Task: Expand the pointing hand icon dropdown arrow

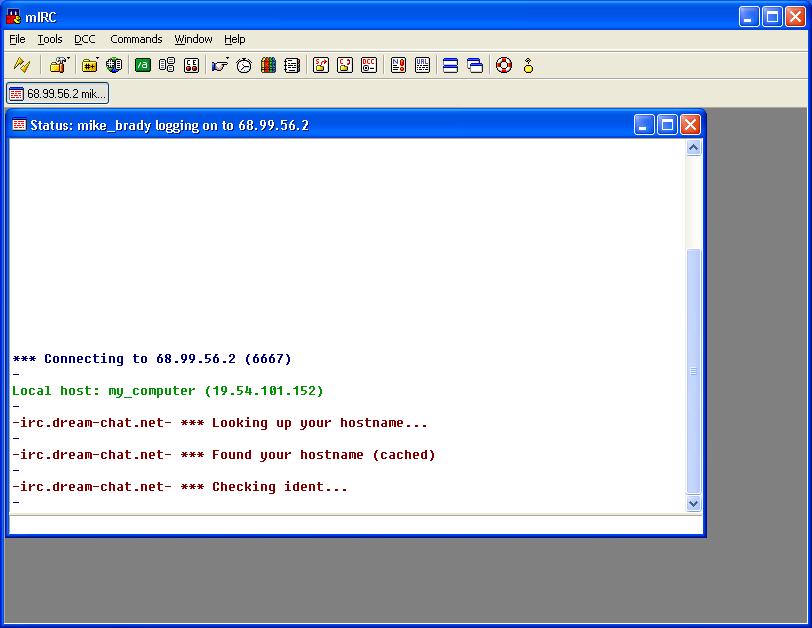Action: coord(227,59)
